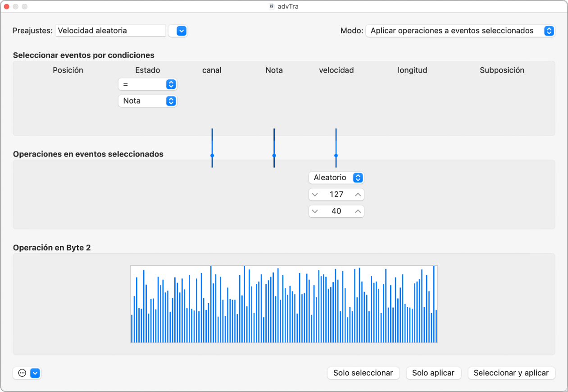
Task: Click the canal routing line dot
Action: [212, 155]
